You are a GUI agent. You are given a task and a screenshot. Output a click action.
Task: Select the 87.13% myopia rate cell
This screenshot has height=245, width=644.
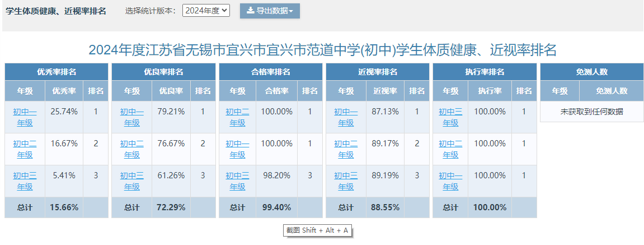pyautogui.click(x=386, y=117)
